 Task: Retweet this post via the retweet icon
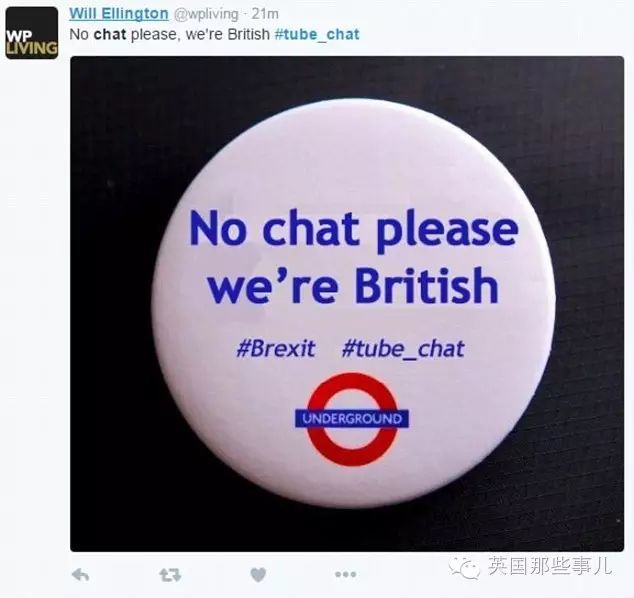click(170, 575)
